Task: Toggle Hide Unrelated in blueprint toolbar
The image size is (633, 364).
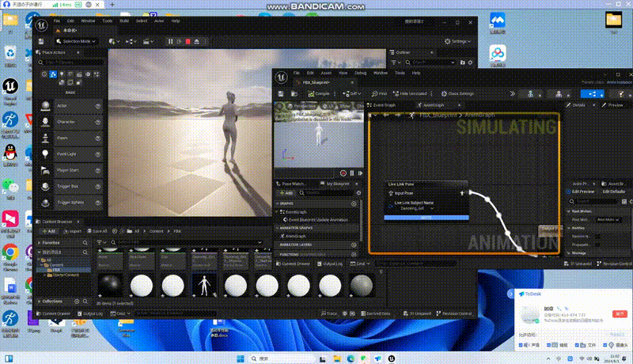Action: [410, 93]
